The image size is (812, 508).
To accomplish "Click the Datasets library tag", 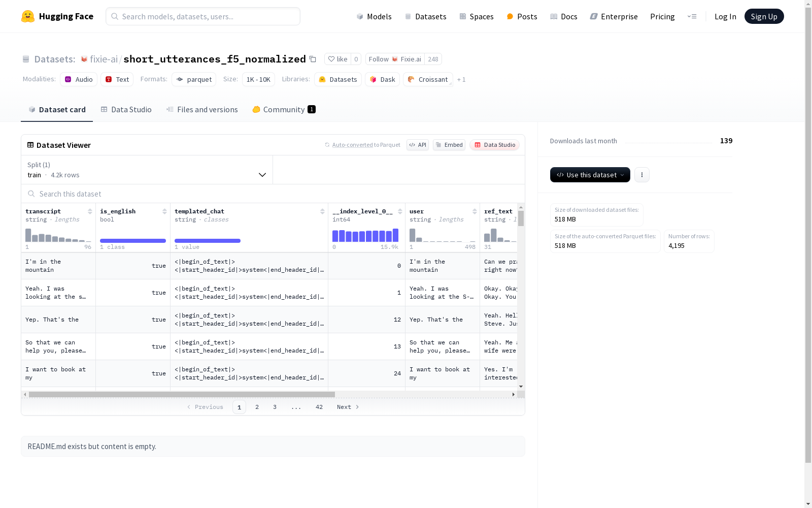I will tap(338, 79).
